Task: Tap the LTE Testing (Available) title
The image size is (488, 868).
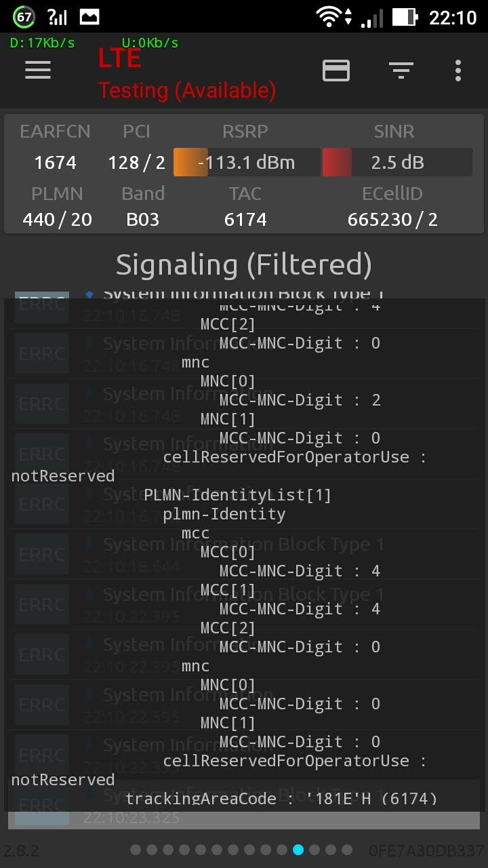Action: pos(186,75)
